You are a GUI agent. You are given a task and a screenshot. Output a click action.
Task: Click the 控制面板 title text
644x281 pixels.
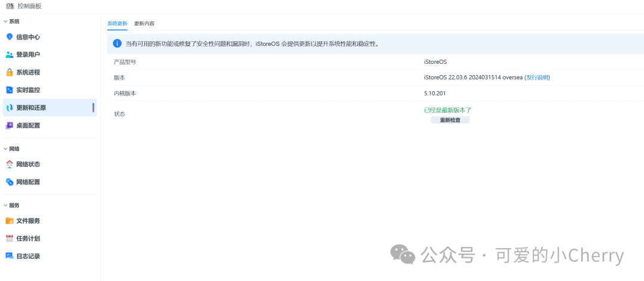30,6
